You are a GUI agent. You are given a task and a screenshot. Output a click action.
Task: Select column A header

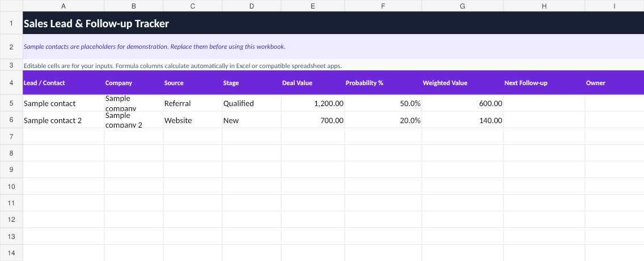[x=63, y=6]
